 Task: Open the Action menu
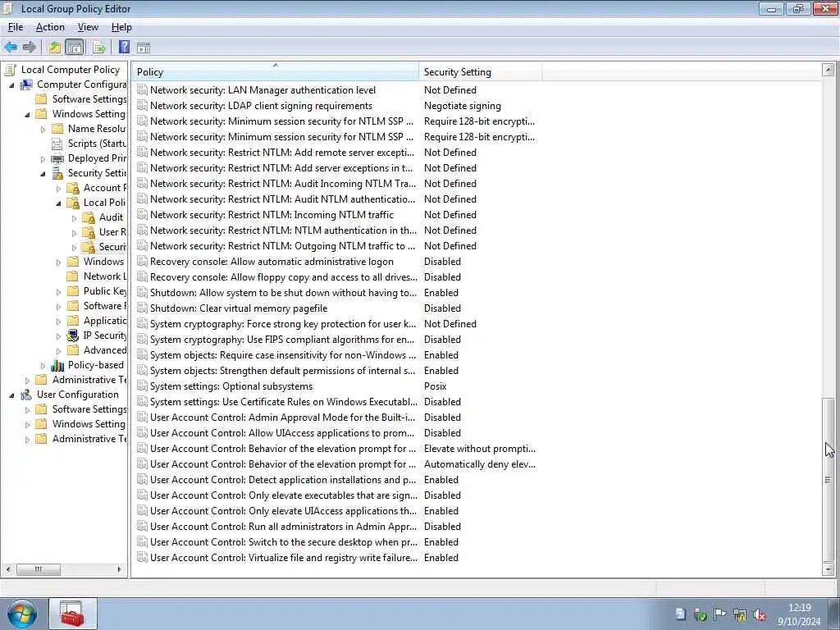[x=50, y=27]
